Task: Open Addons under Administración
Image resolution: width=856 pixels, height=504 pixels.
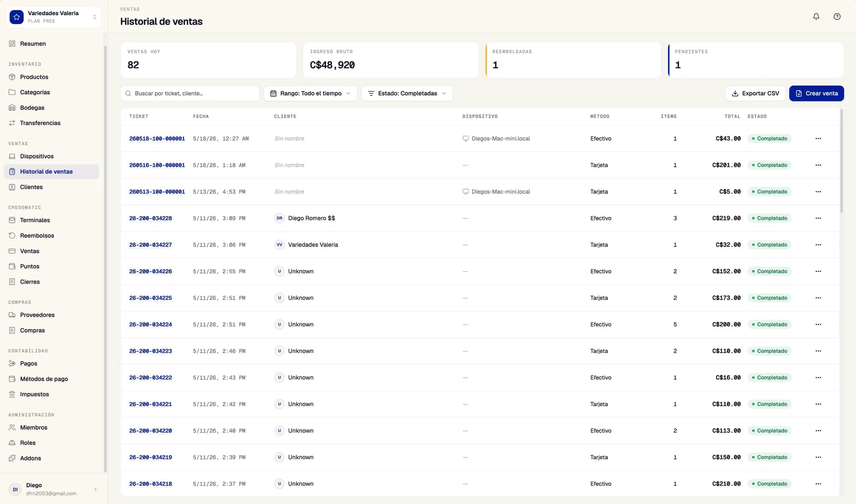Action: 51,458
